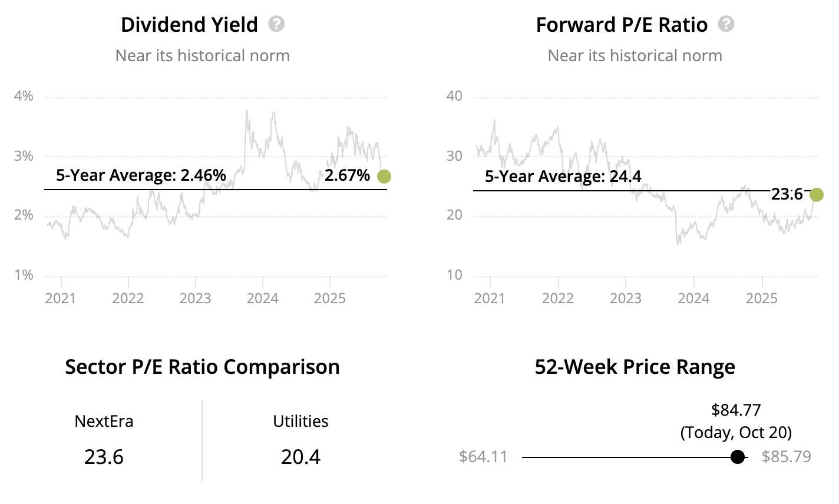The height and width of the screenshot is (504, 839).
Task: Select the 5-Year Average: 24.4 label
Action: [x=563, y=176]
